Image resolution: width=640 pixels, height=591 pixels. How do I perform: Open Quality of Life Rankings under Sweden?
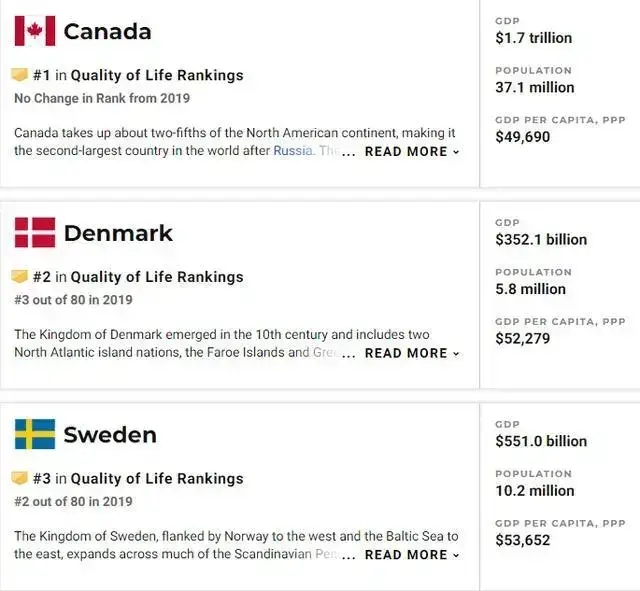[157, 479]
